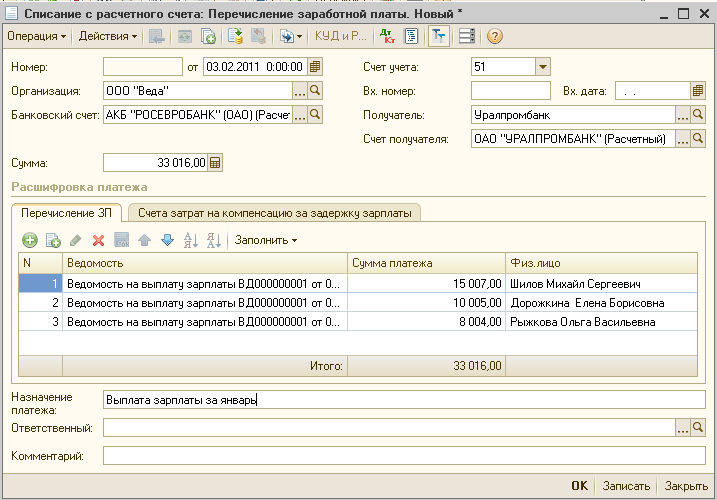This screenshot has height=500, width=717.
Task: Copy the selected table row
Action: tap(53, 240)
